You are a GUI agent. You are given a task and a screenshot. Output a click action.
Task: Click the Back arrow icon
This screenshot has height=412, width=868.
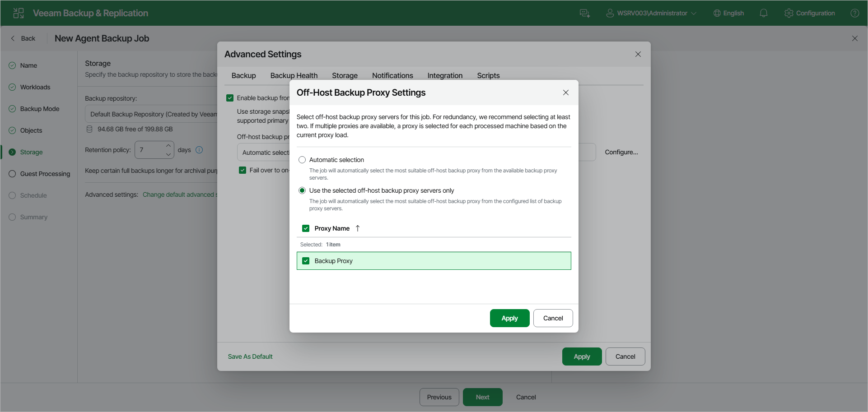click(x=13, y=38)
